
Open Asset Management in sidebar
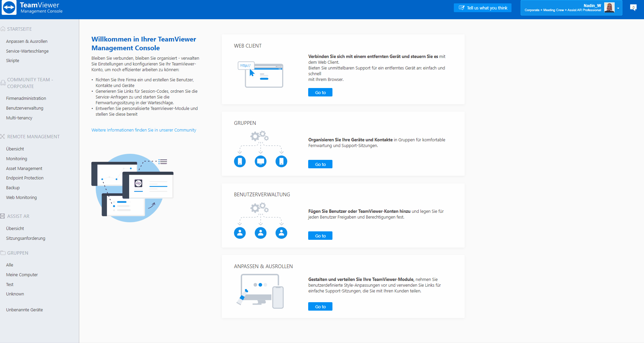[24, 168]
